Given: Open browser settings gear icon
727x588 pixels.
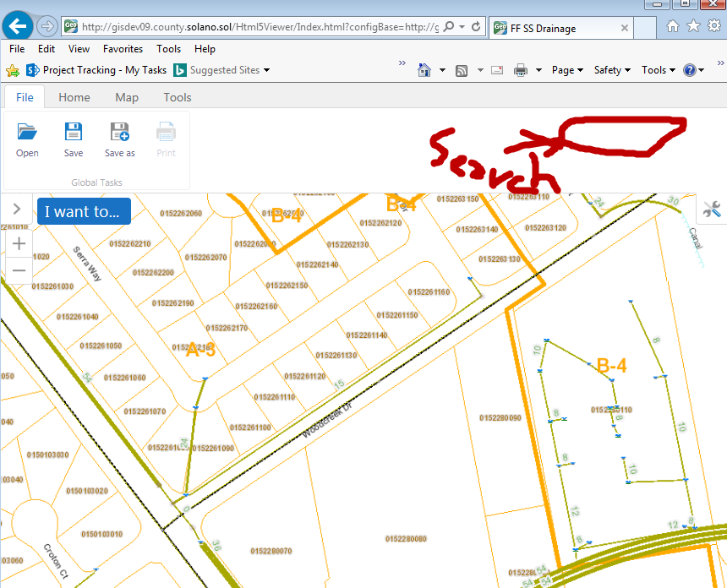Looking at the screenshot, I should (714, 25).
